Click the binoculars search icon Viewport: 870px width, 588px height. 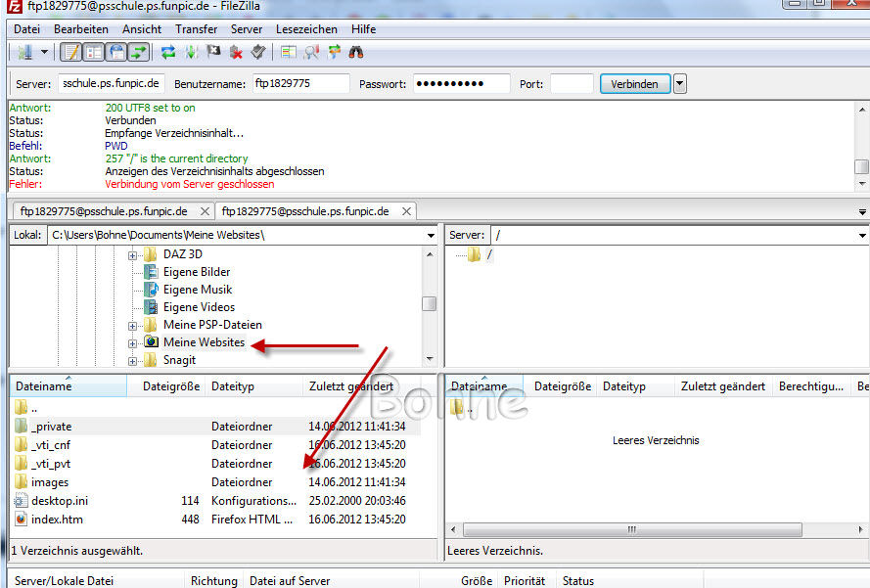(x=356, y=52)
